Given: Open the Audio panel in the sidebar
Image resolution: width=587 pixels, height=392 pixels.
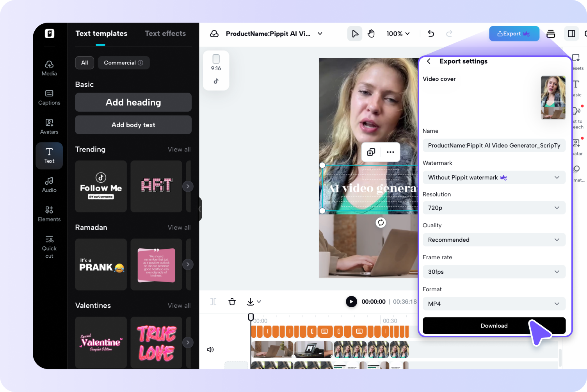Looking at the screenshot, I should pyautogui.click(x=49, y=185).
